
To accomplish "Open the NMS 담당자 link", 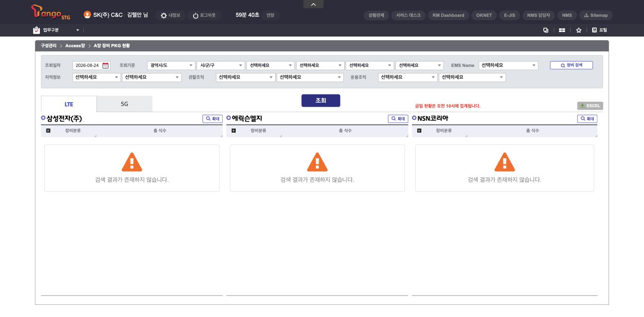I will click(538, 15).
